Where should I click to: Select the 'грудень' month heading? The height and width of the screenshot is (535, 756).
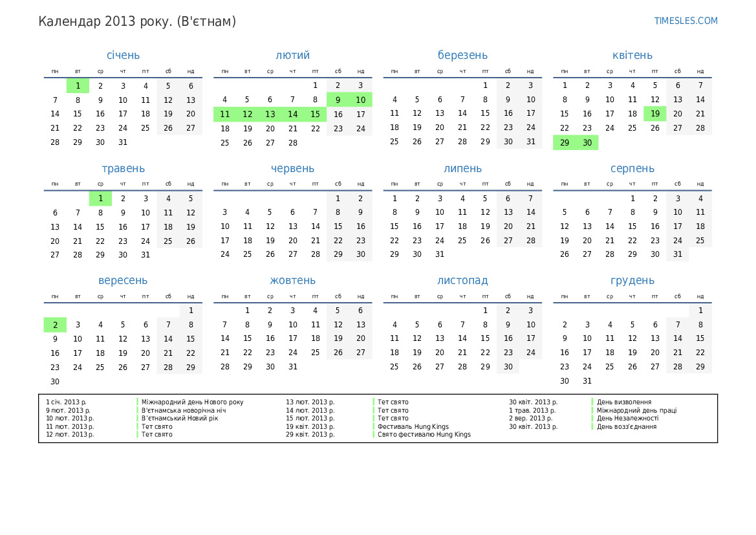click(632, 280)
